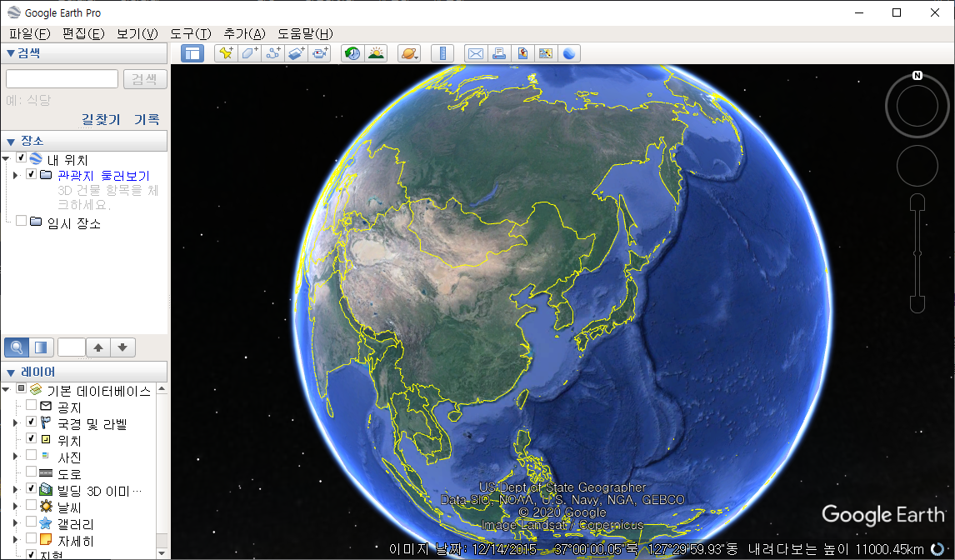The width and height of the screenshot is (955, 560).
Task: Collapse the 내 위치 tree node
Action: pyautogui.click(x=6, y=158)
